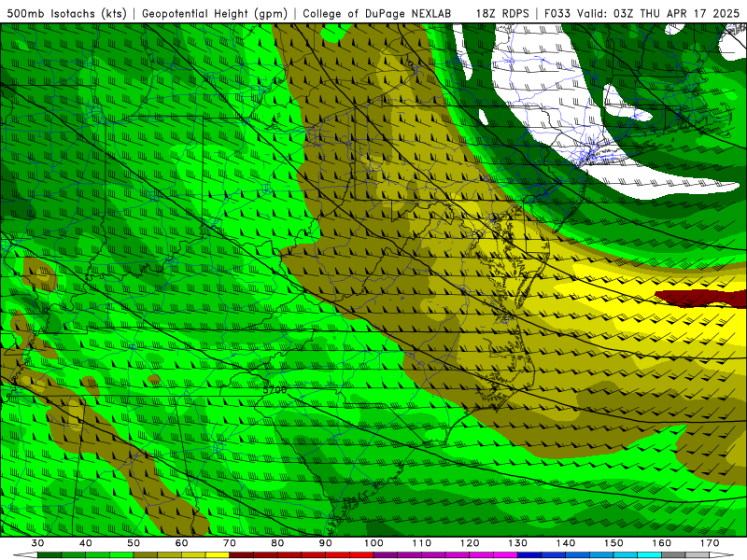The height and width of the screenshot is (560, 747).
Task: Click the legend value '90'
Action: pos(325,543)
